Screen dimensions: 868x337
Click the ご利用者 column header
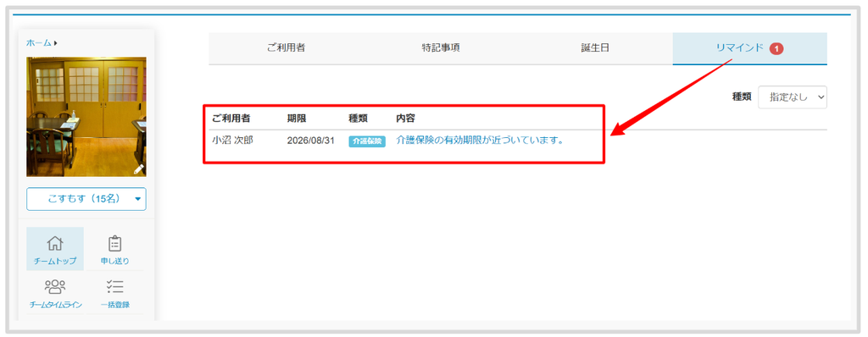pyautogui.click(x=231, y=119)
